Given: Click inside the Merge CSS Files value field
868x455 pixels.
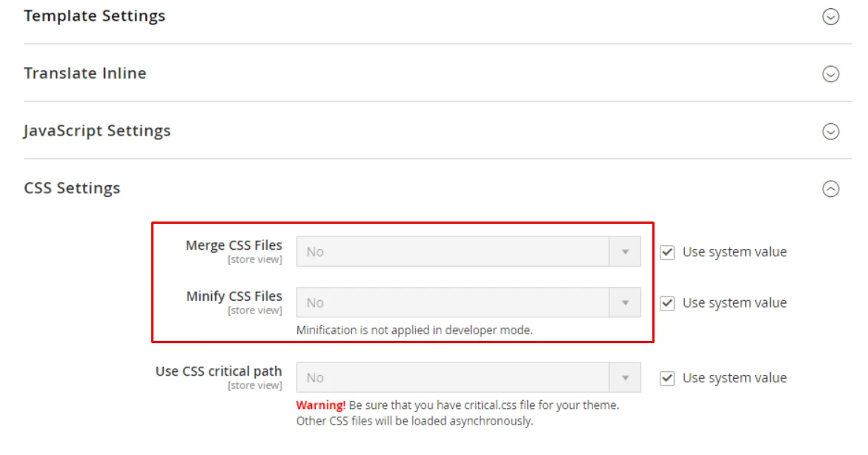Looking at the screenshot, I should pos(445,251).
